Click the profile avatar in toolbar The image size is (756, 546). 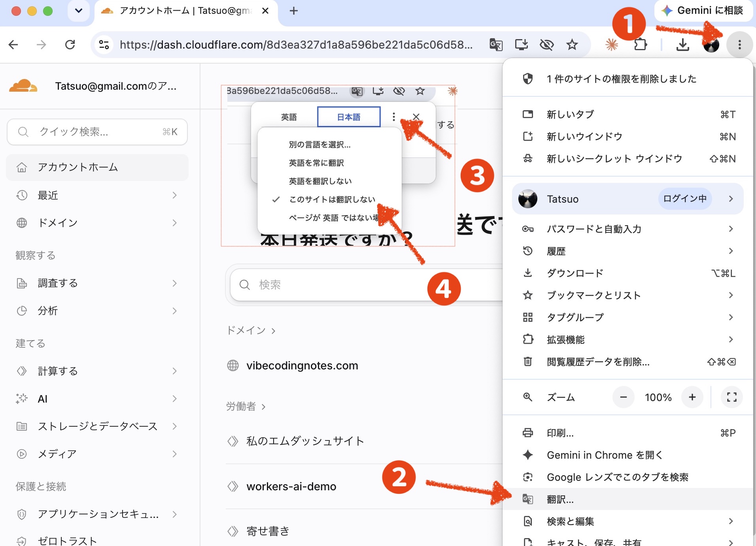[711, 45]
